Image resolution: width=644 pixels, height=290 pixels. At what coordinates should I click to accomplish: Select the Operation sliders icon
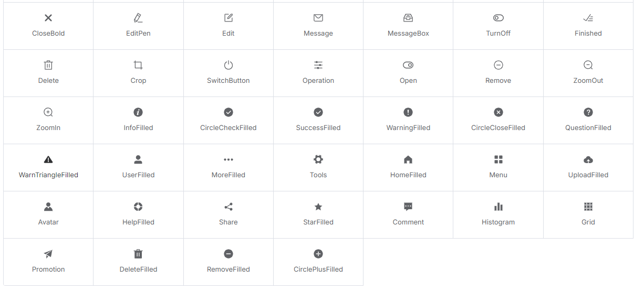click(x=318, y=65)
